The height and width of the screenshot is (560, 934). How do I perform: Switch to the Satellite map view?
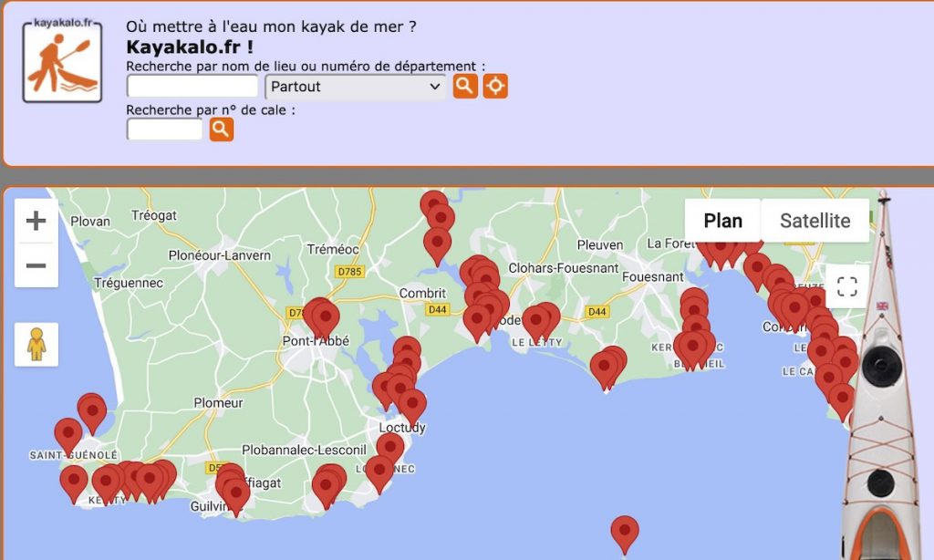tap(815, 220)
